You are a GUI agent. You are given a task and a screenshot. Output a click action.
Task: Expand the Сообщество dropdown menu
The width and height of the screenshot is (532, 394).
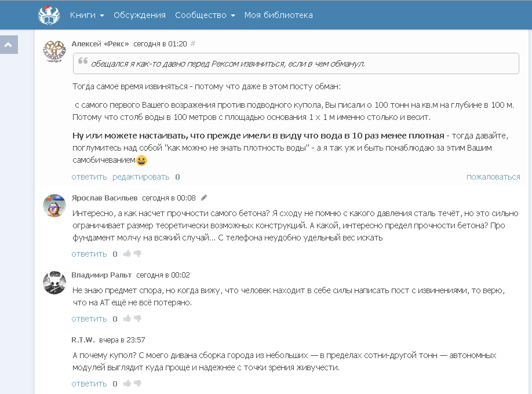point(205,15)
